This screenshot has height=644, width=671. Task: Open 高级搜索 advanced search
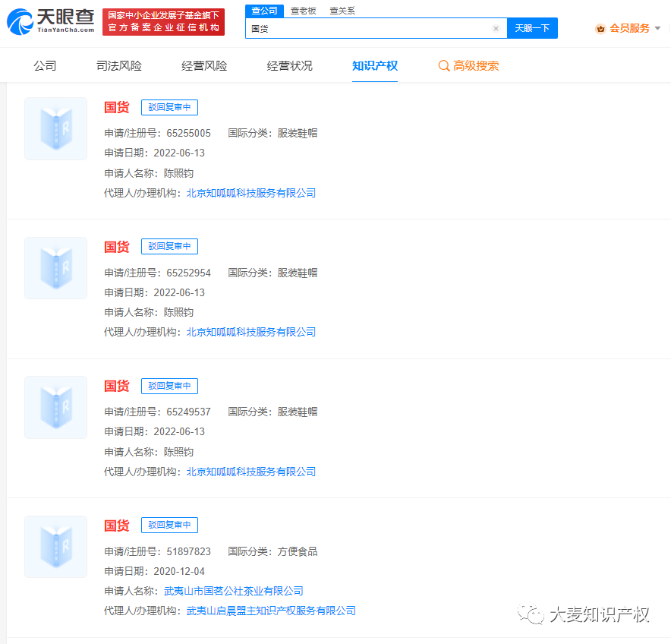coord(476,65)
